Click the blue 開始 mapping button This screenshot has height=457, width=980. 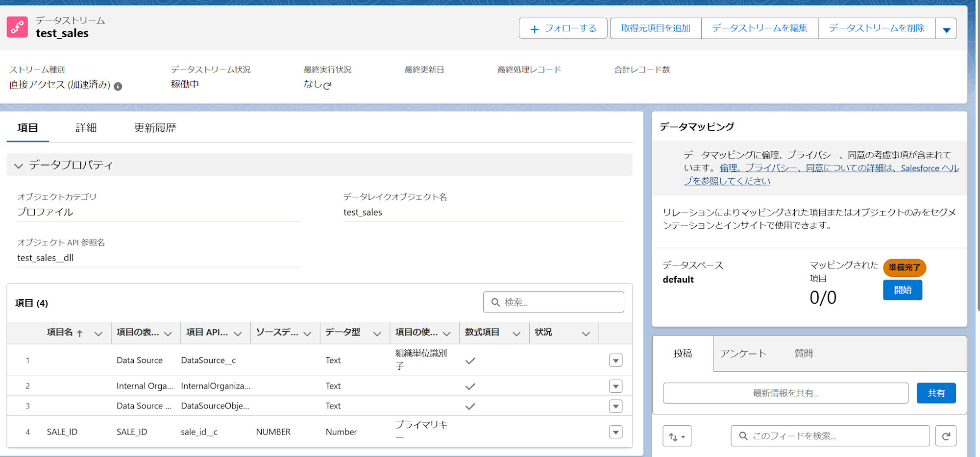tap(902, 290)
